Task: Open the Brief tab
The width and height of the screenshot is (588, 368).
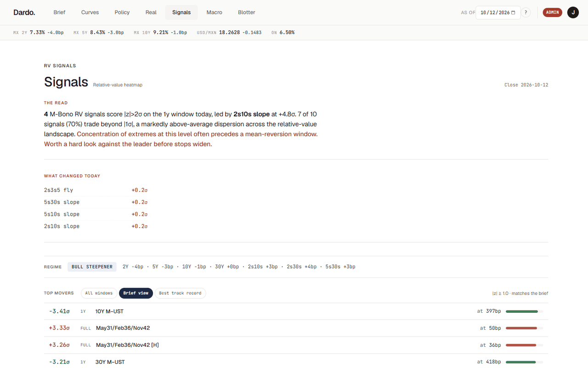Action: point(59,12)
